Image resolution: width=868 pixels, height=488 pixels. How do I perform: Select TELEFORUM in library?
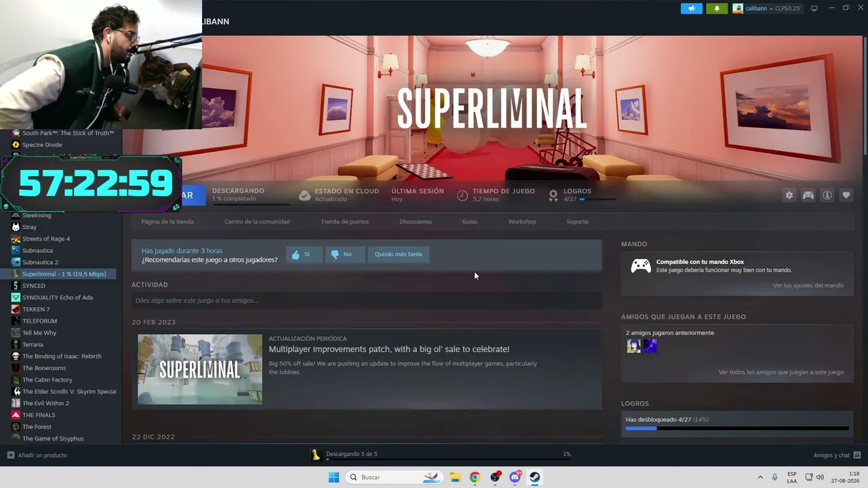pos(39,321)
